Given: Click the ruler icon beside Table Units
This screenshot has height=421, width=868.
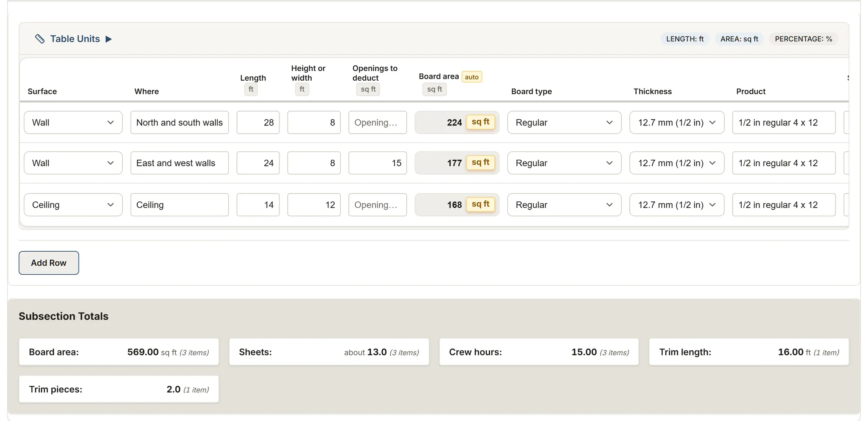Looking at the screenshot, I should (40, 39).
